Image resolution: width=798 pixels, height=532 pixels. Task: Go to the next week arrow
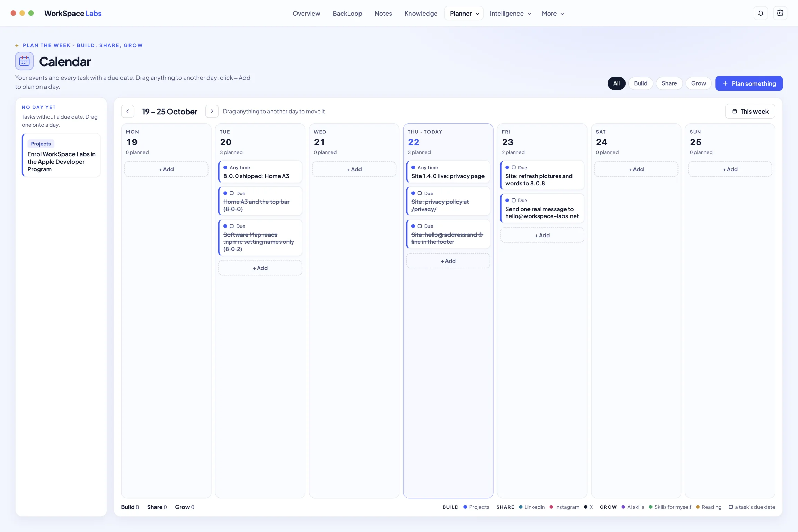[x=212, y=111]
